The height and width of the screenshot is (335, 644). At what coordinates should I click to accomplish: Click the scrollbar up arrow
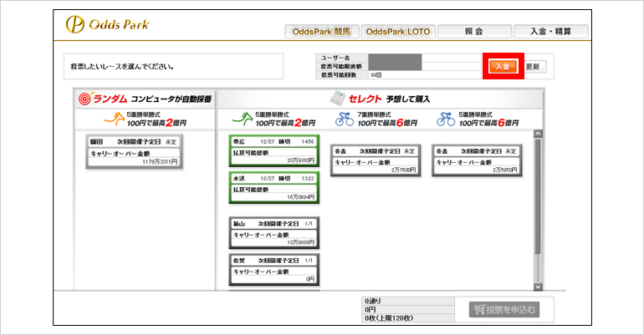coord(538,134)
